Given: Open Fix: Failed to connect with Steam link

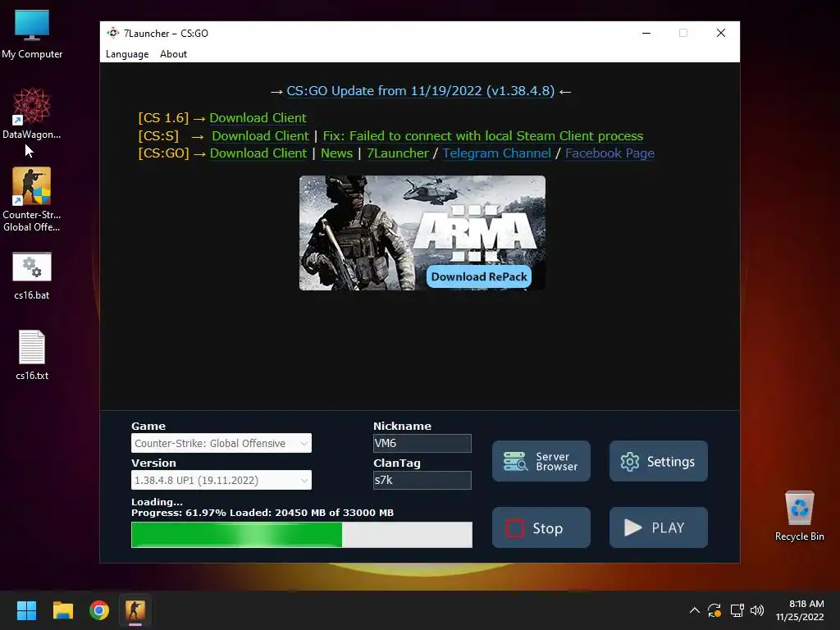Looking at the screenshot, I should (x=482, y=136).
